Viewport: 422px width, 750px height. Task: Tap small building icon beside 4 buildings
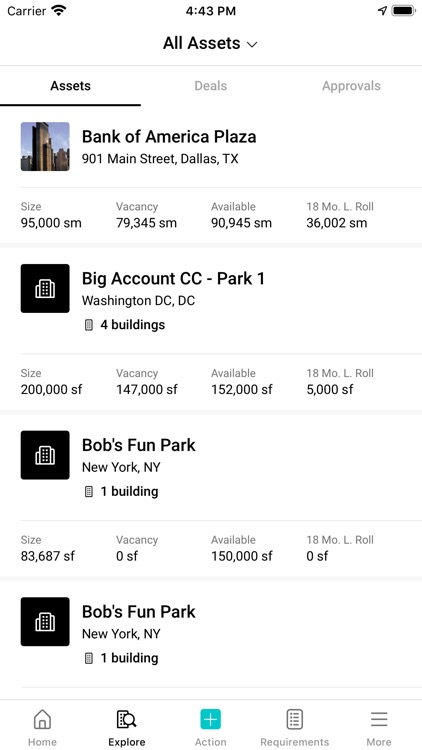89,325
